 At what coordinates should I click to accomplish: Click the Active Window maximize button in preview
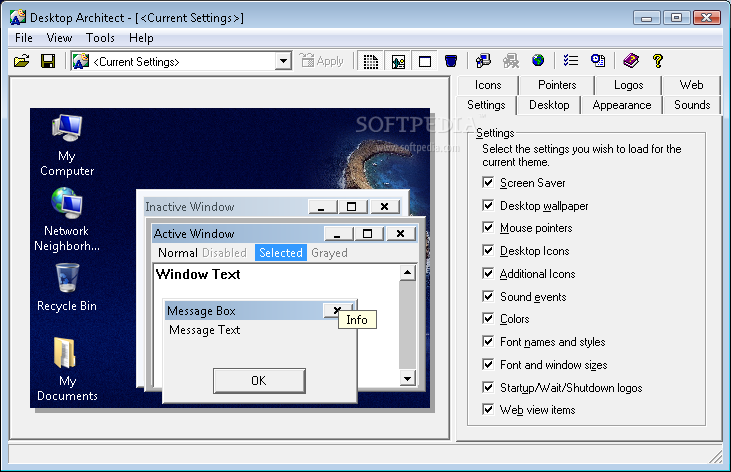367,233
